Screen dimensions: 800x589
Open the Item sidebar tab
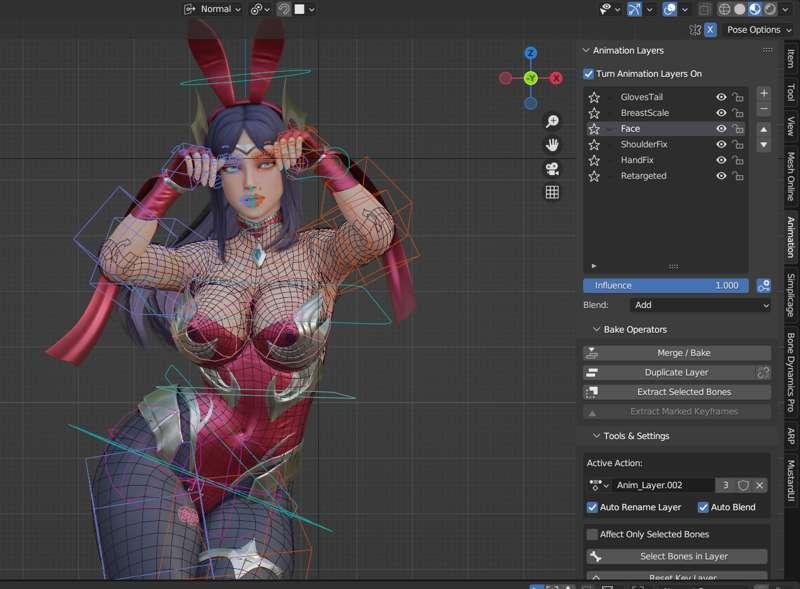click(x=791, y=58)
